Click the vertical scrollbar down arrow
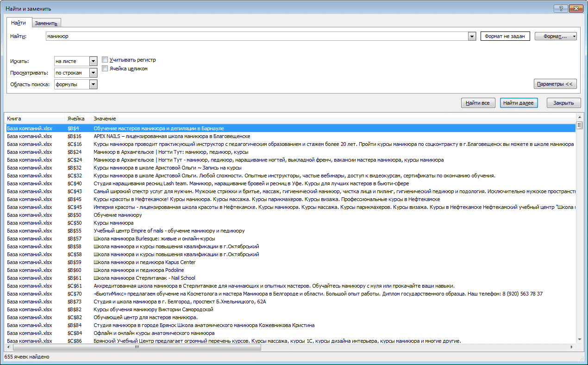 [580, 339]
